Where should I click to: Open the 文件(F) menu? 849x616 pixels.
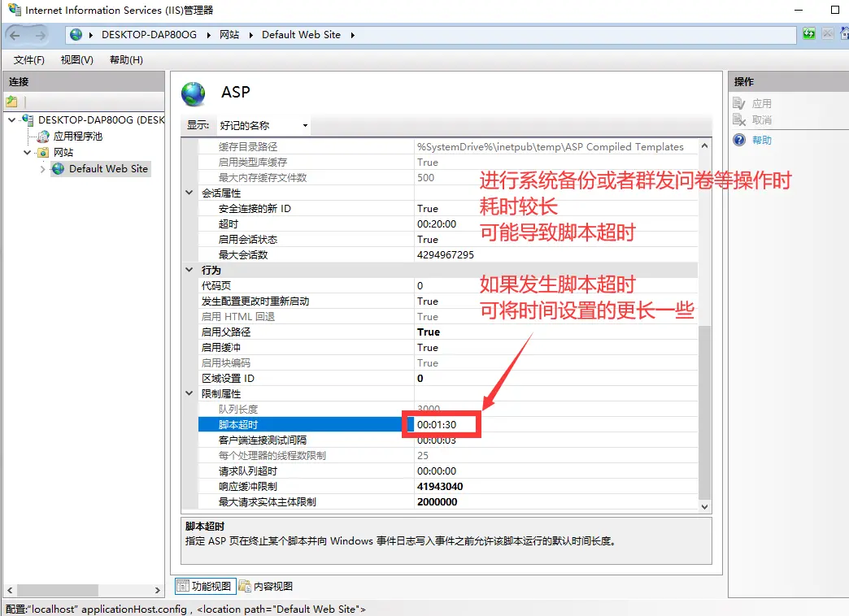pos(29,60)
